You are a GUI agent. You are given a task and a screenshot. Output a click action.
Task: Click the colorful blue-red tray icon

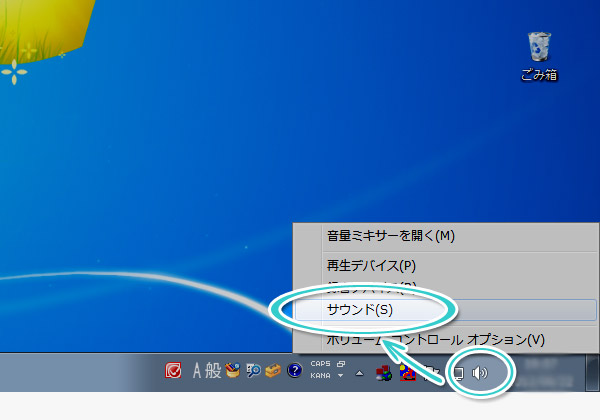(x=408, y=373)
